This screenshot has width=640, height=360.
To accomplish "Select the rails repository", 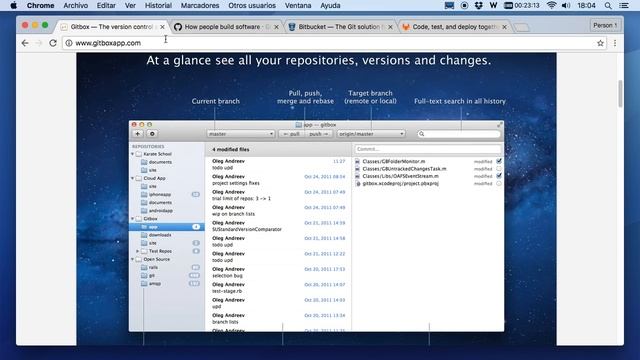I will pyautogui.click(x=167, y=267).
